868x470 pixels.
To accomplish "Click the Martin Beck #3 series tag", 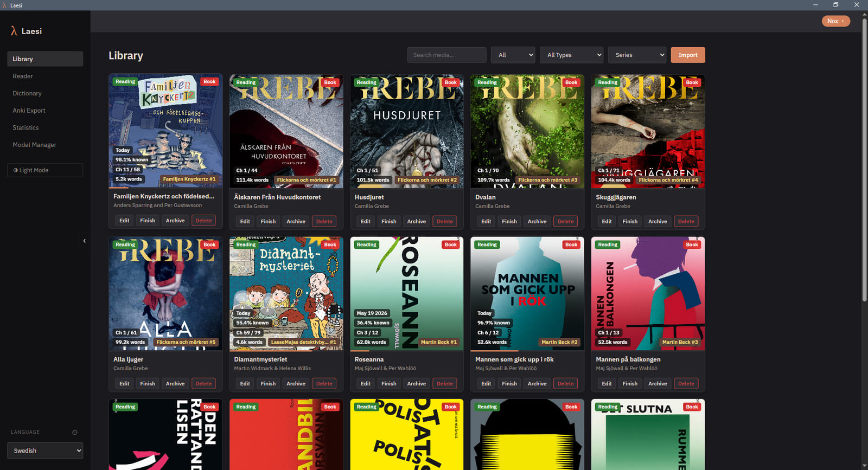I will point(680,342).
